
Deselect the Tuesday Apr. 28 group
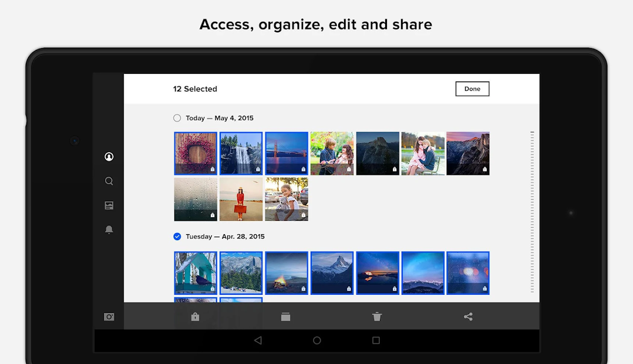point(177,236)
